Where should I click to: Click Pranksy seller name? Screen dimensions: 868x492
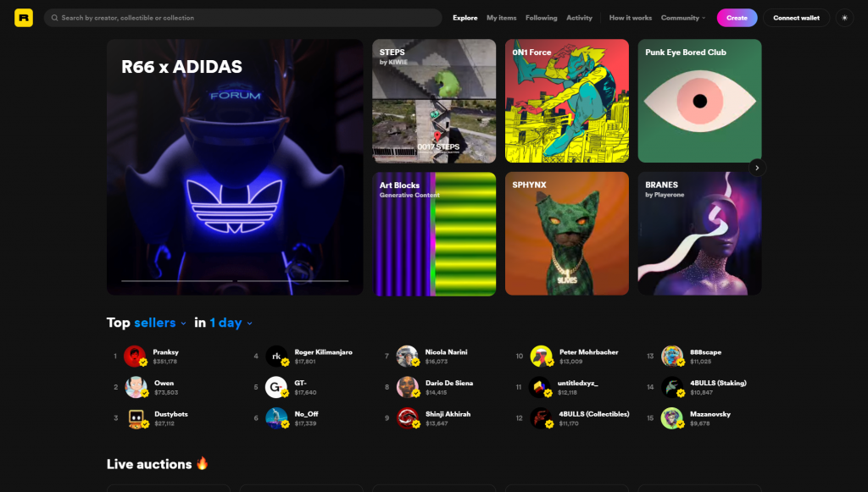tap(165, 352)
